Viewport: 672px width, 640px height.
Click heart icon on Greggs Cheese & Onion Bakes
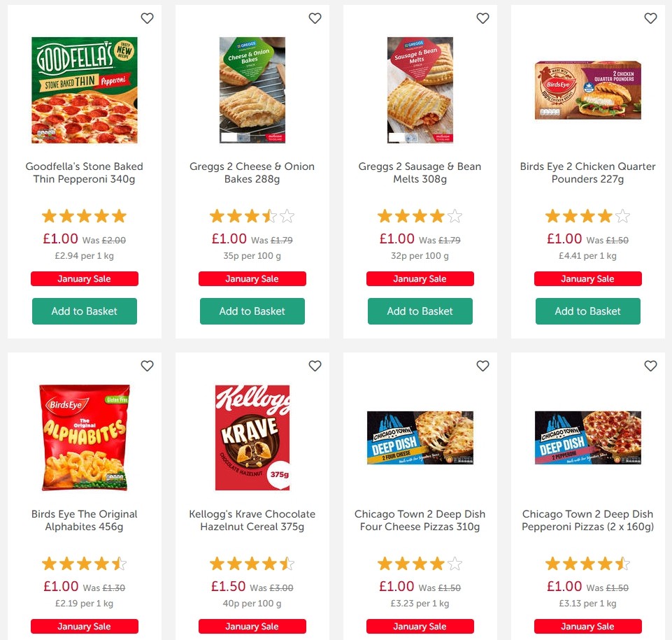pos(315,19)
